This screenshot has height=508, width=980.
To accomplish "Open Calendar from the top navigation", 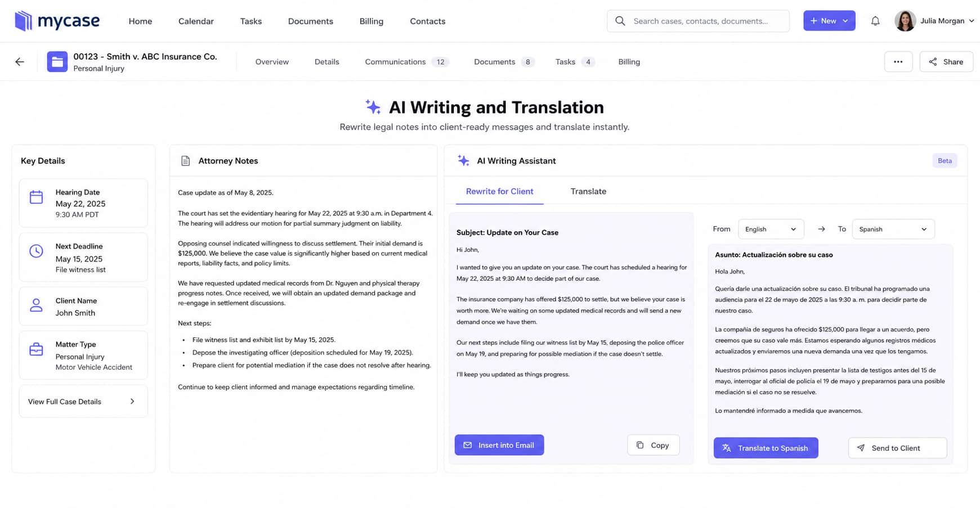I will 196,21.
